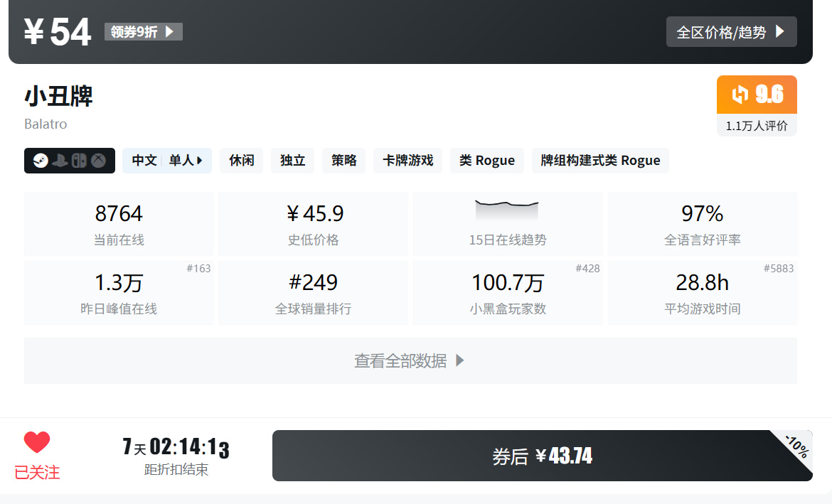Expand the 领券9折 coupon option
The width and height of the screenshot is (832, 504).
[x=143, y=32]
